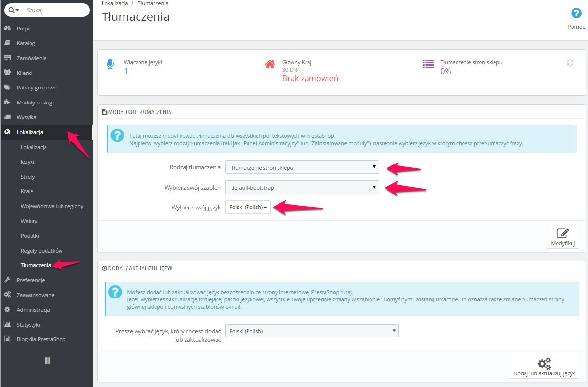This screenshot has height=387, width=588.
Task: Open the Polski (Polish) language button dropdown
Action: 248,207
